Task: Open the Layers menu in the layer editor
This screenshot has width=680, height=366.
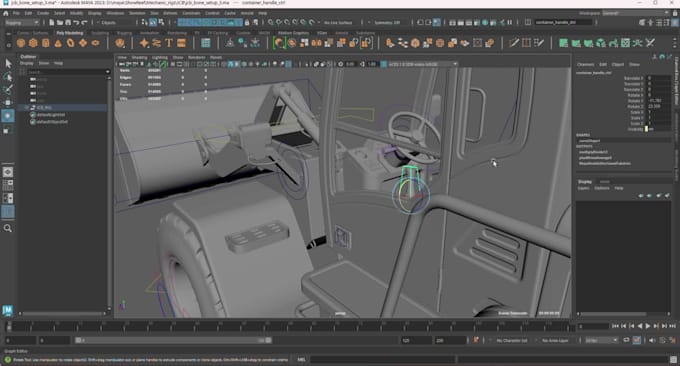Action: point(583,188)
